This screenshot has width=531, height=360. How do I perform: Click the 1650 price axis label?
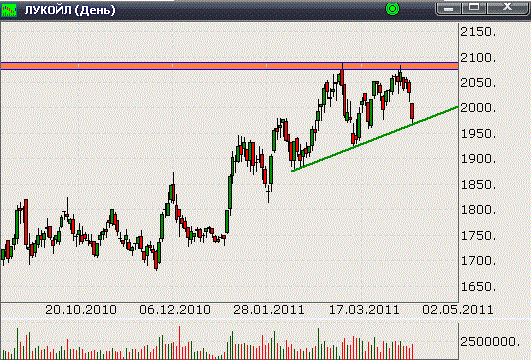pos(478,287)
